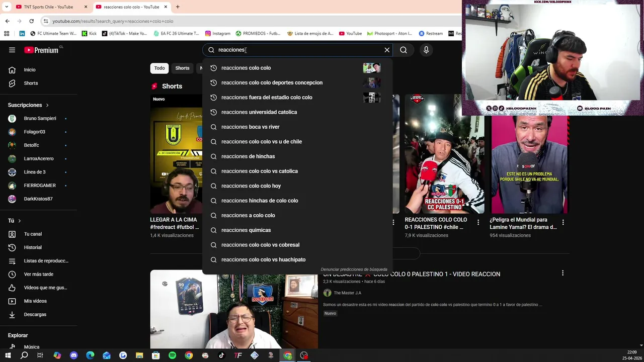Clear the search box with the X
This screenshot has width=644, height=362.
[387, 50]
